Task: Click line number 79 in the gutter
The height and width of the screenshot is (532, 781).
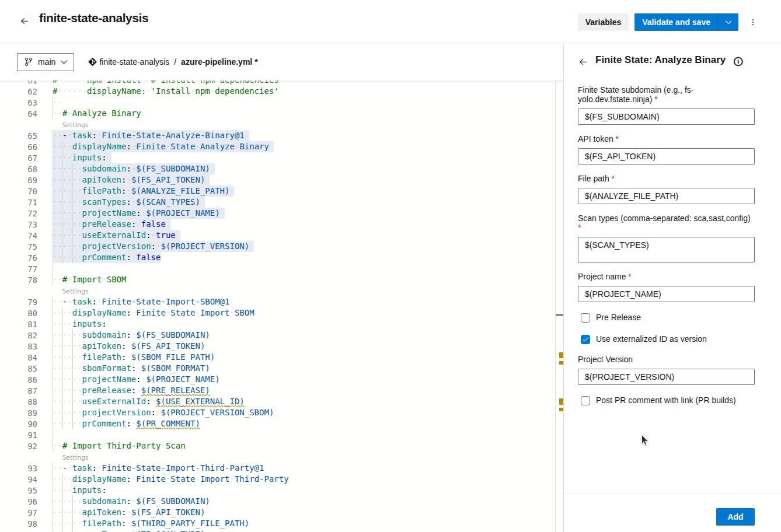Action: pyautogui.click(x=32, y=302)
